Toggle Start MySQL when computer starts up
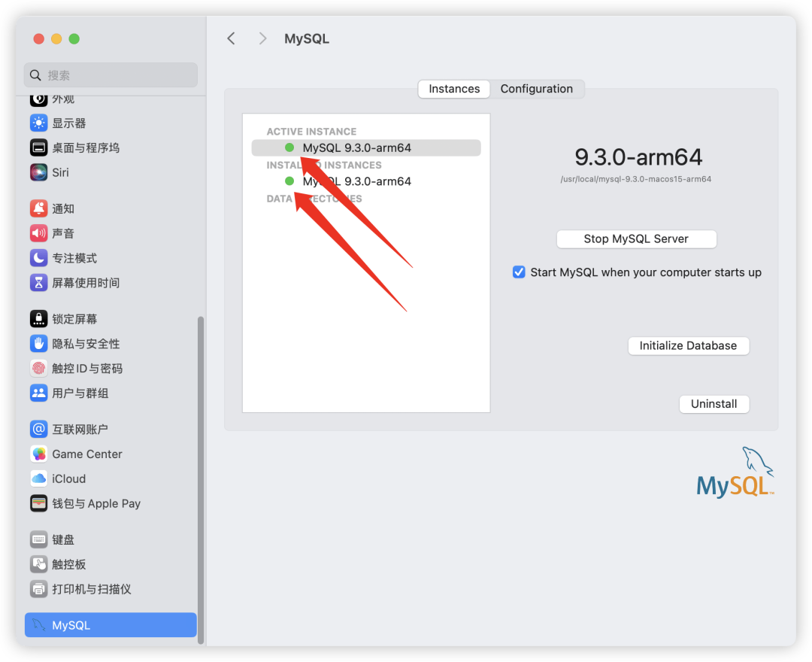 pyautogui.click(x=519, y=272)
